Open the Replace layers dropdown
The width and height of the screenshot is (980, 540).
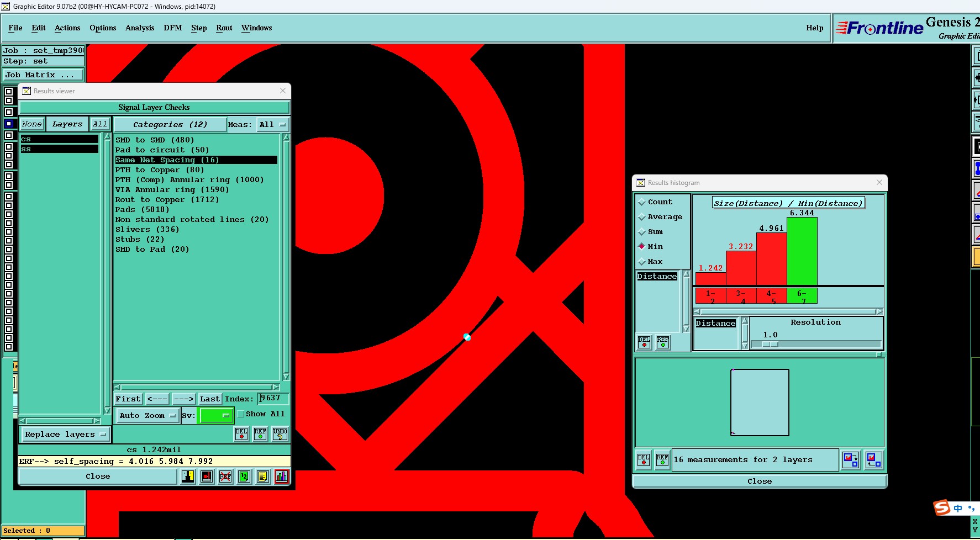(x=65, y=435)
